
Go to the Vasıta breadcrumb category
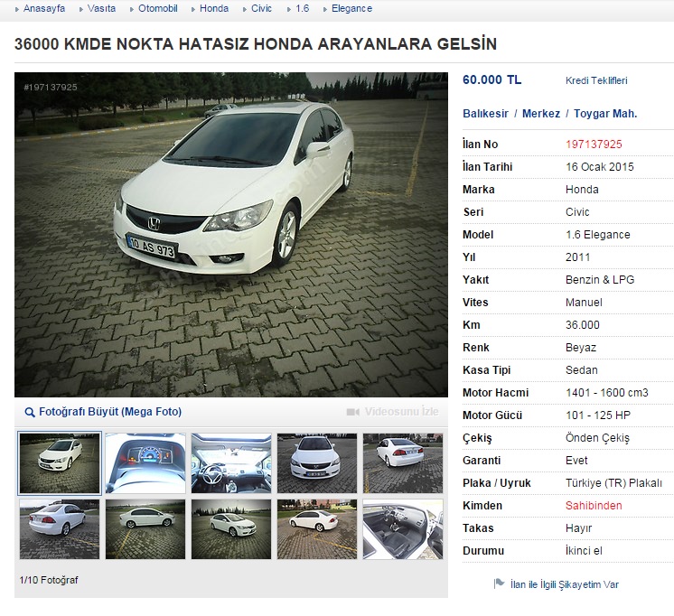101,9
